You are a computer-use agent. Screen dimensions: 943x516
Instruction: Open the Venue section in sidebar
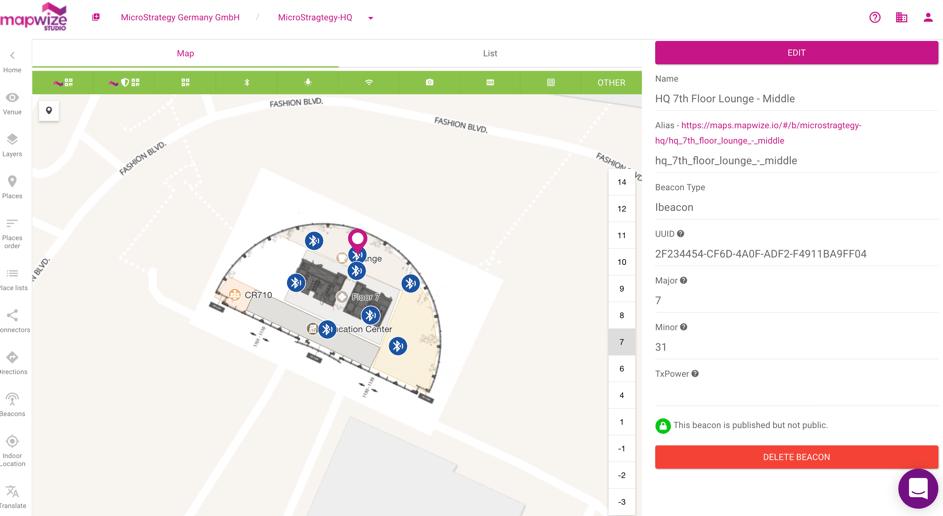12,103
